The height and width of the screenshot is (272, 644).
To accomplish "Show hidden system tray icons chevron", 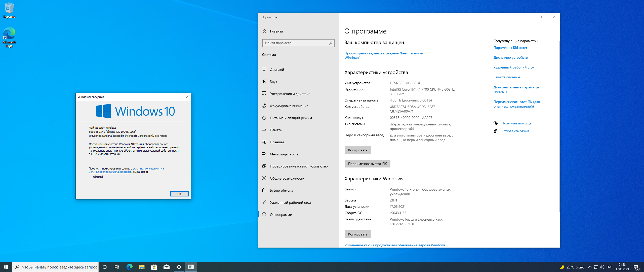I will pos(590,267).
